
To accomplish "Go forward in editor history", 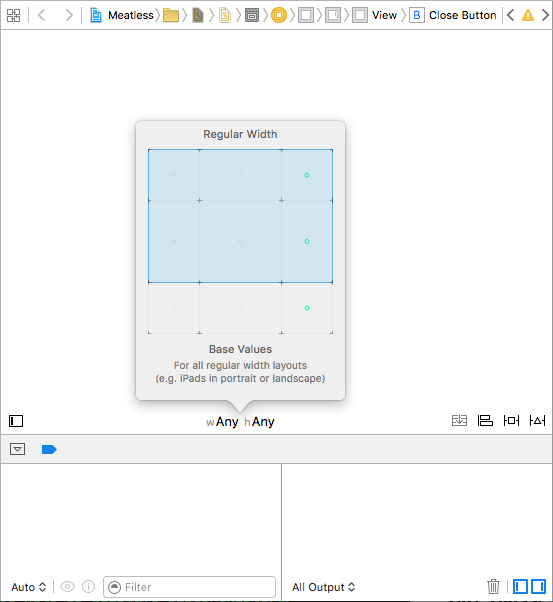I will [x=69, y=15].
